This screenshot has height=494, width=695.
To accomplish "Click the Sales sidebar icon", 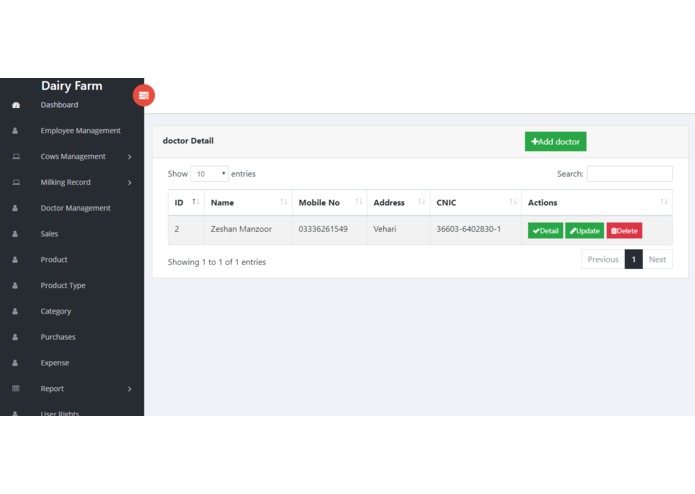I will coord(15,233).
